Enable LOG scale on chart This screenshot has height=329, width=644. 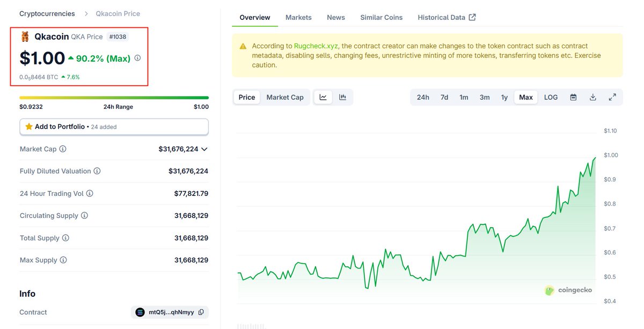click(551, 97)
